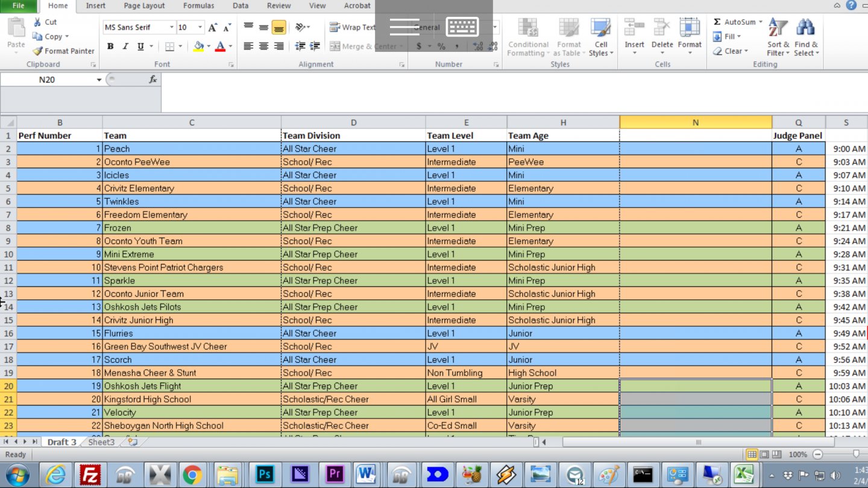Expand the Clear dropdown

tap(746, 51)
